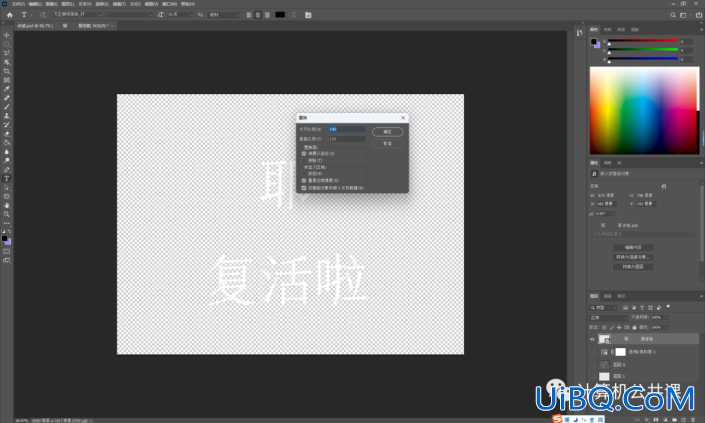This screenshot has width=705, height=423.
Task: Open the Create Warped Text option
Action: click(294, 15)
